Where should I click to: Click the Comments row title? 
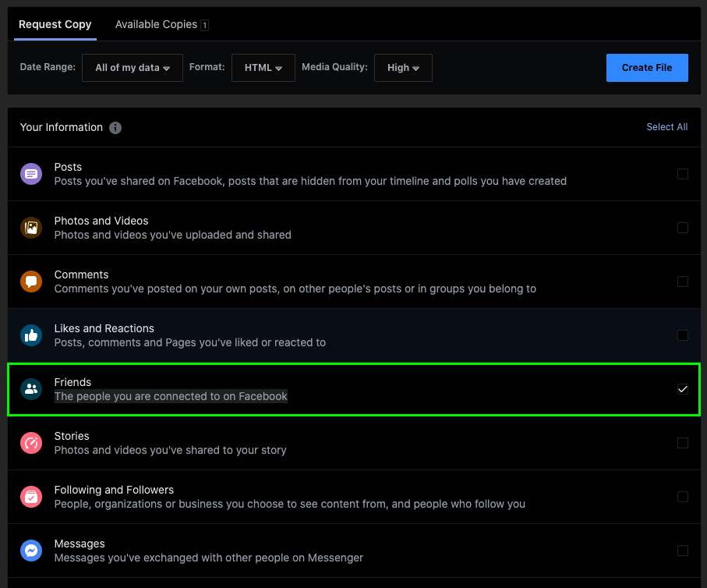coord(81,275)
